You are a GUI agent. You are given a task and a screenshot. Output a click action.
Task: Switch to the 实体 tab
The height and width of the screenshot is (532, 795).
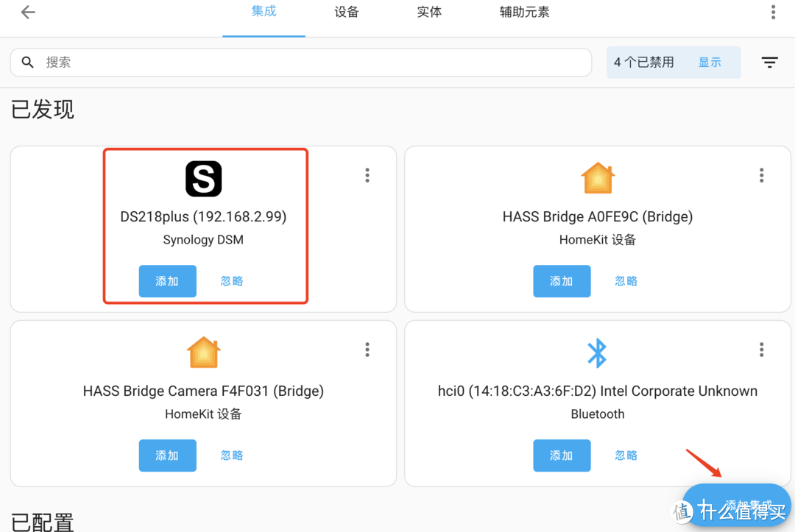coord(429,12)
